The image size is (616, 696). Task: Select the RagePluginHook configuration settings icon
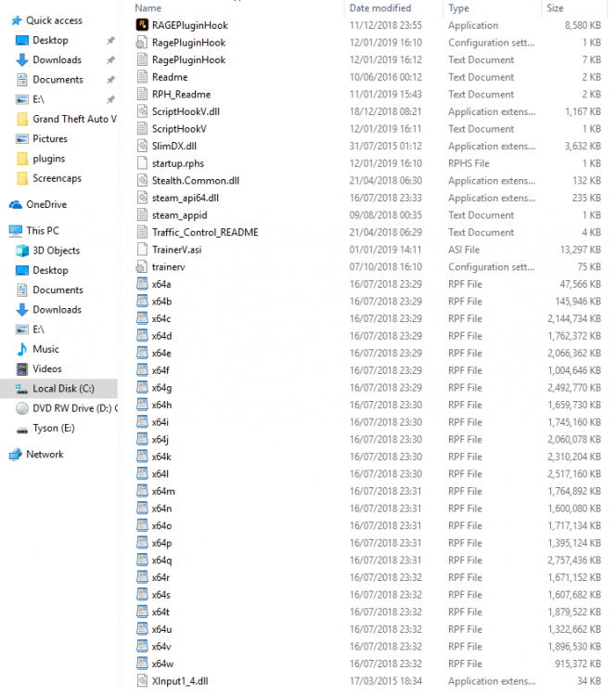pos(142,42)
